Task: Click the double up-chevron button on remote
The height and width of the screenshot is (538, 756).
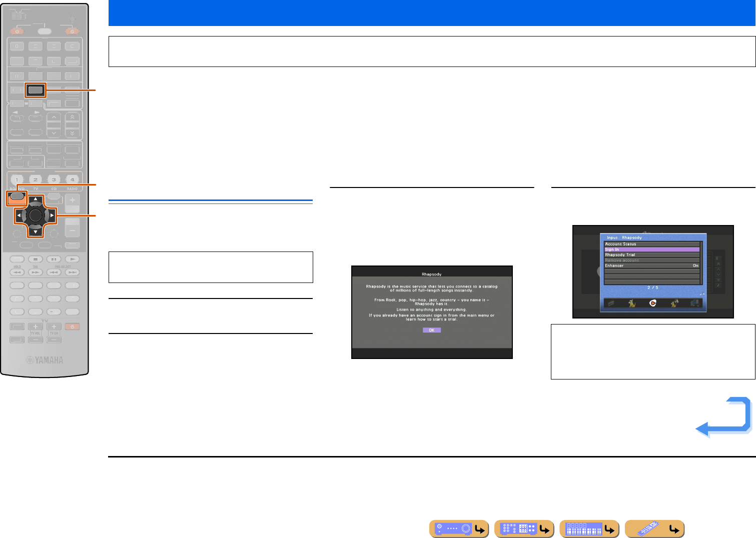Action: pyautogui.click(x=72, y=117)
